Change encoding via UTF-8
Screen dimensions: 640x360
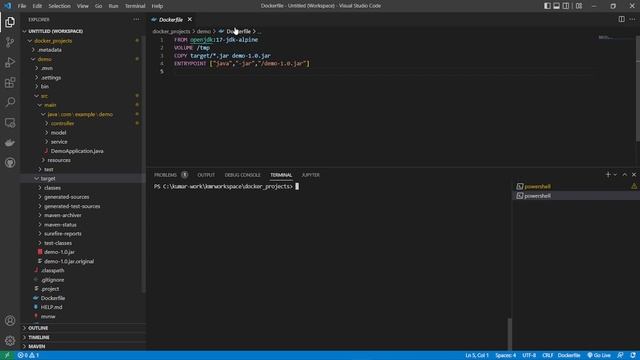[529, 355]
